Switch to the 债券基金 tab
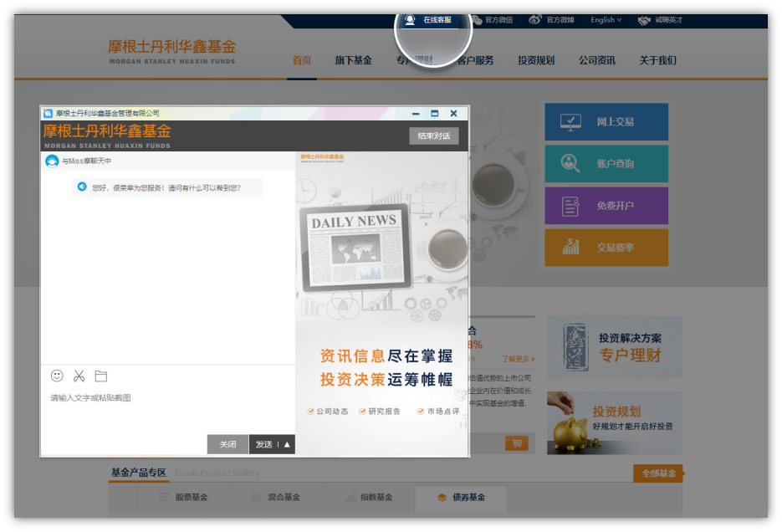This screenshot has height=532, width=782. pos(462,497)
